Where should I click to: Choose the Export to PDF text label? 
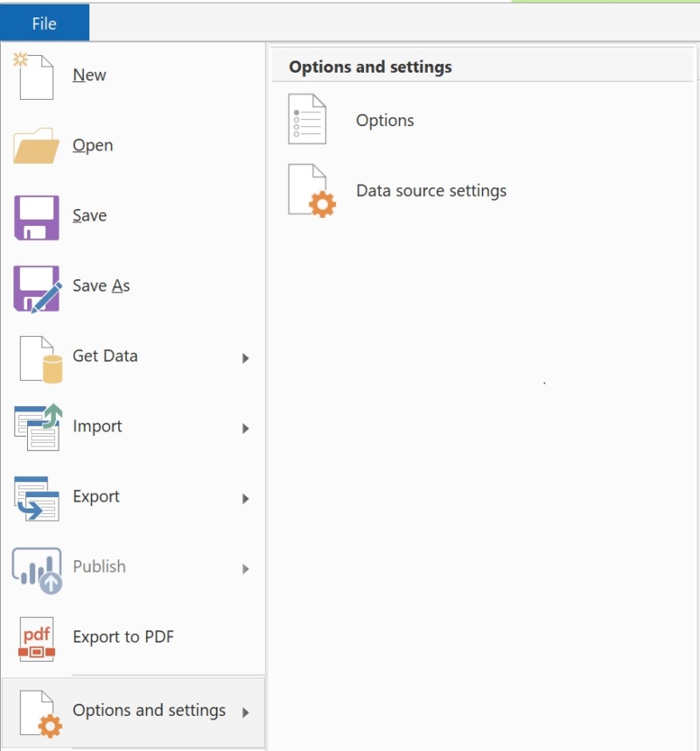(x=123, y=637)
